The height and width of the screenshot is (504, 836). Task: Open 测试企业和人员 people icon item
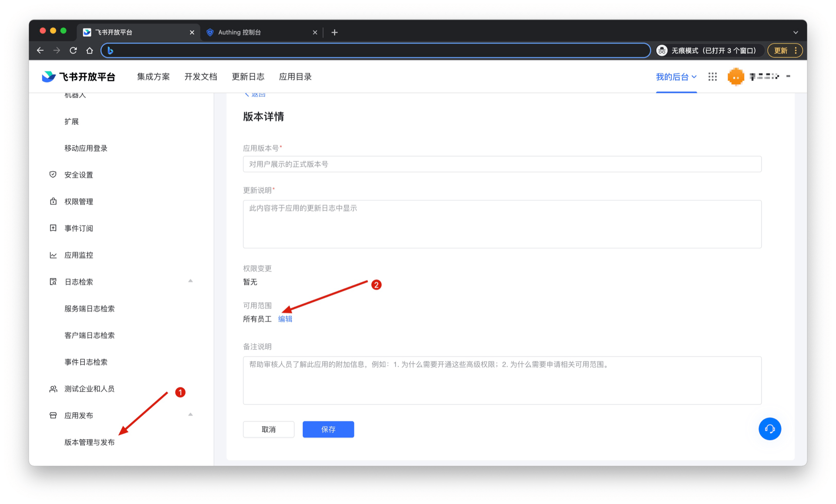(89, 389)
